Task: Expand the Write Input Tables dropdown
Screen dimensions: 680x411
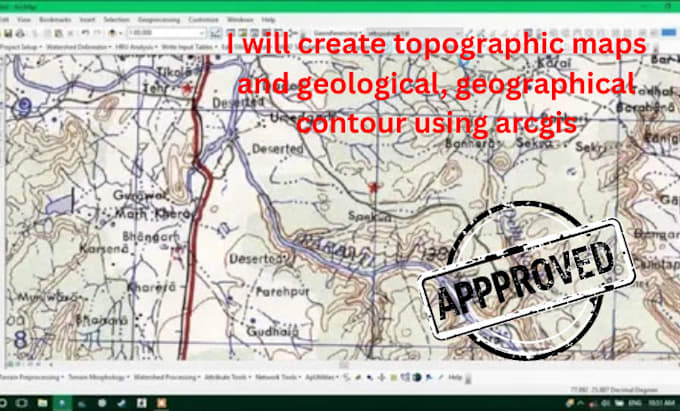Action: [190, 47]
